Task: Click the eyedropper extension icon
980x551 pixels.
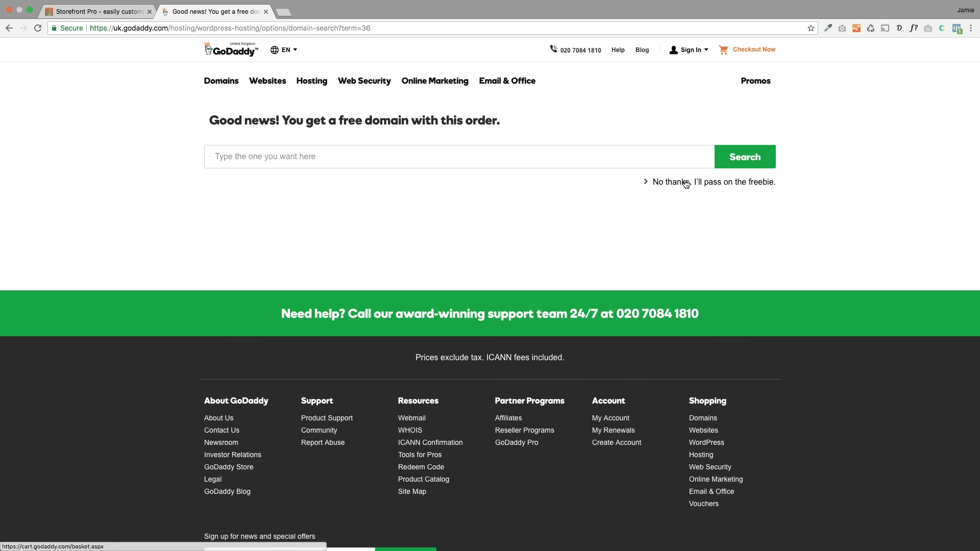Action: (x=828, y=28)
